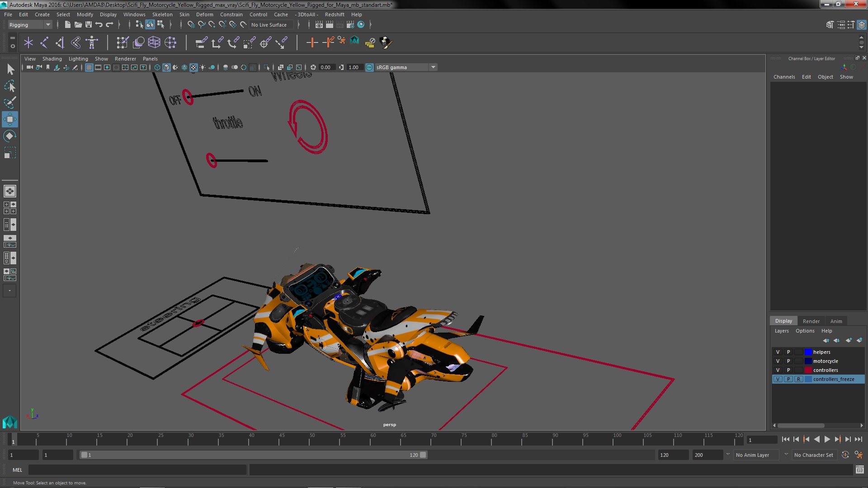
Task: Open a scene with folder icon
Action: pos(78,25)
